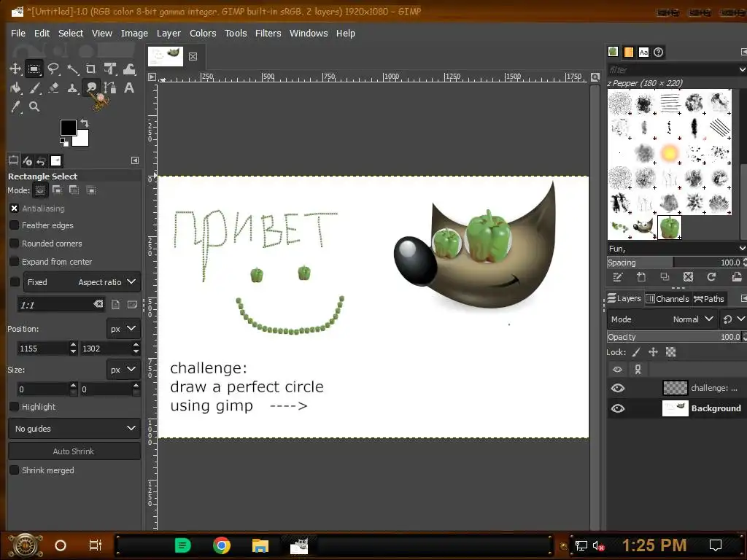Toggle the lock position and size icon

(x=653, y=352)
